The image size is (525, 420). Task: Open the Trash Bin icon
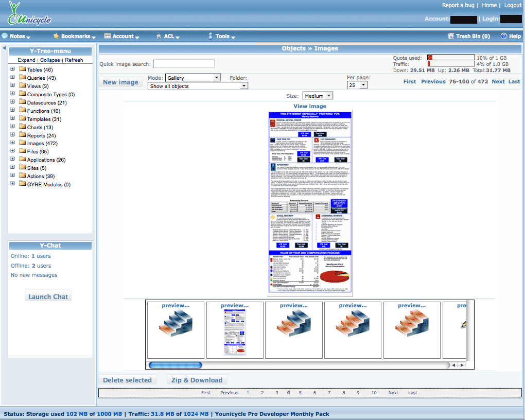pos(451,37)
